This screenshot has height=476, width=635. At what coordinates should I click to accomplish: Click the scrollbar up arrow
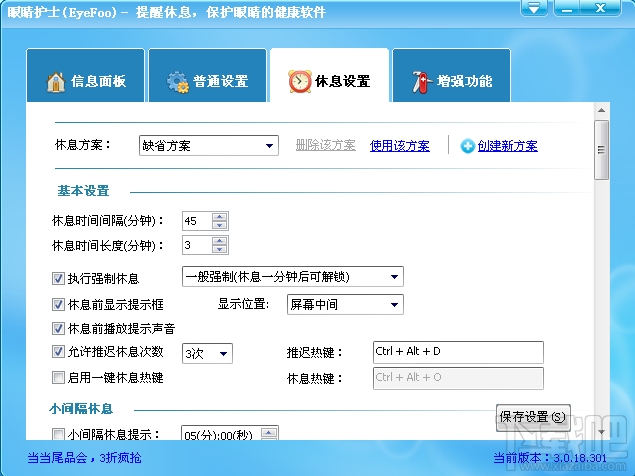601,111
